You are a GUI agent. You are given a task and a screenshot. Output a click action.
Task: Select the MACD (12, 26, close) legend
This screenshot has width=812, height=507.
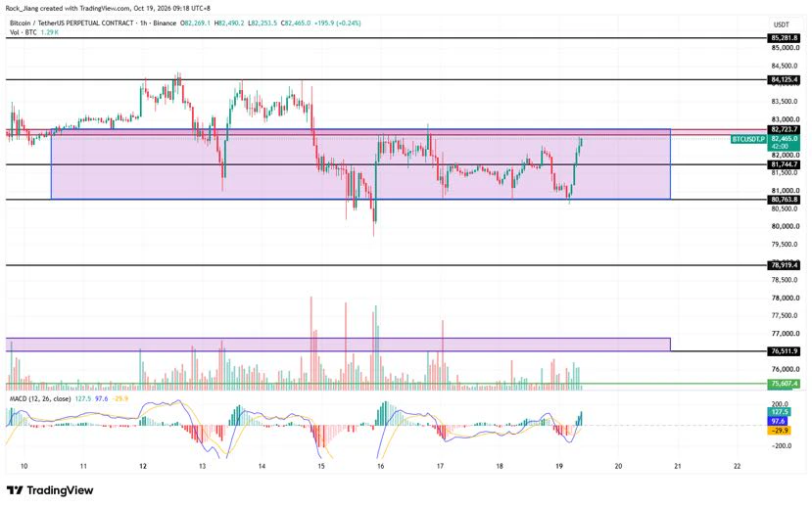[40, 399]
